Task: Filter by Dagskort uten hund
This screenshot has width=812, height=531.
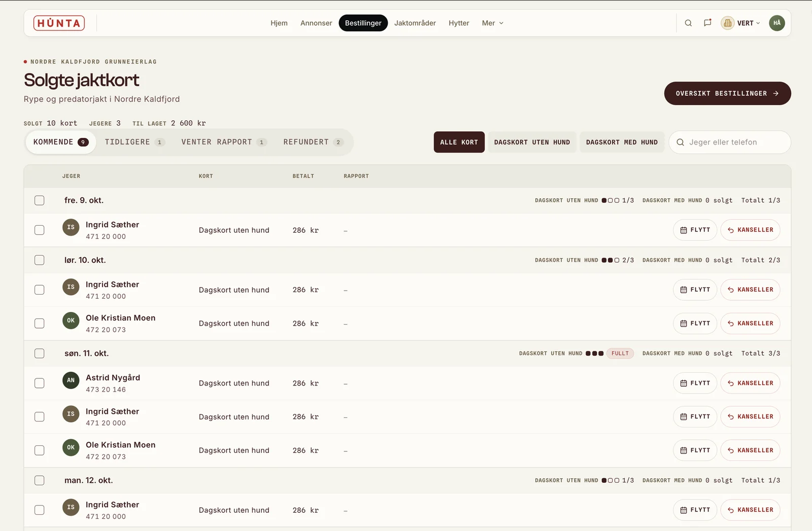Action: click(x=532, y=143)
